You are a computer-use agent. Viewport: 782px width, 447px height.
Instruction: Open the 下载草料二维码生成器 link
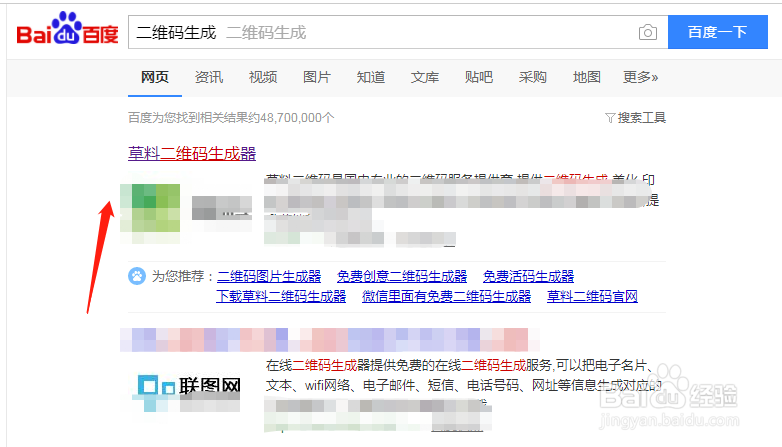[x=281, y=296]
